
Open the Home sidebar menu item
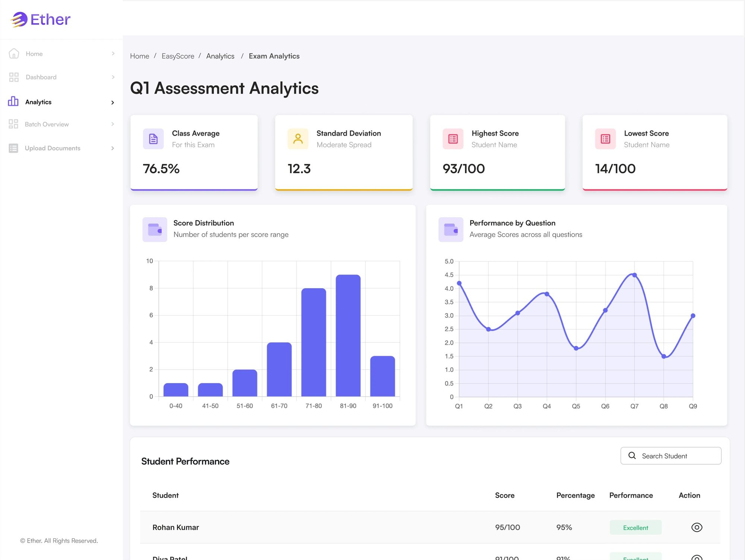(61, 54)
